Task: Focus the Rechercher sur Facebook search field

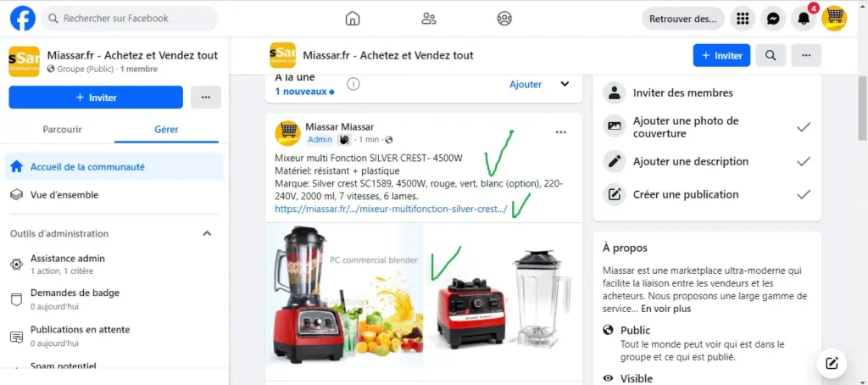Action: pos(130,19)
